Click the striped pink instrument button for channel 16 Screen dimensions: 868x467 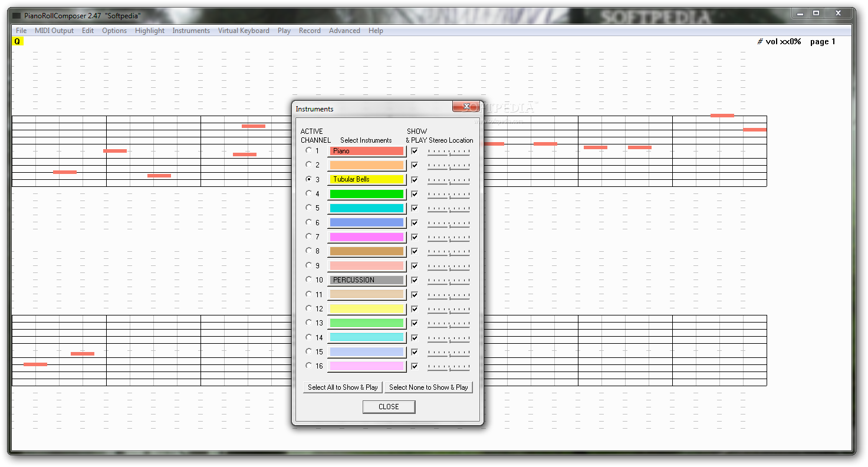tap(367, 366)
